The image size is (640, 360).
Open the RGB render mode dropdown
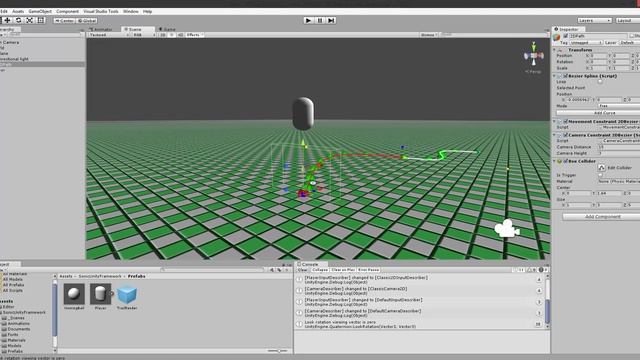[x=144, y=35]
